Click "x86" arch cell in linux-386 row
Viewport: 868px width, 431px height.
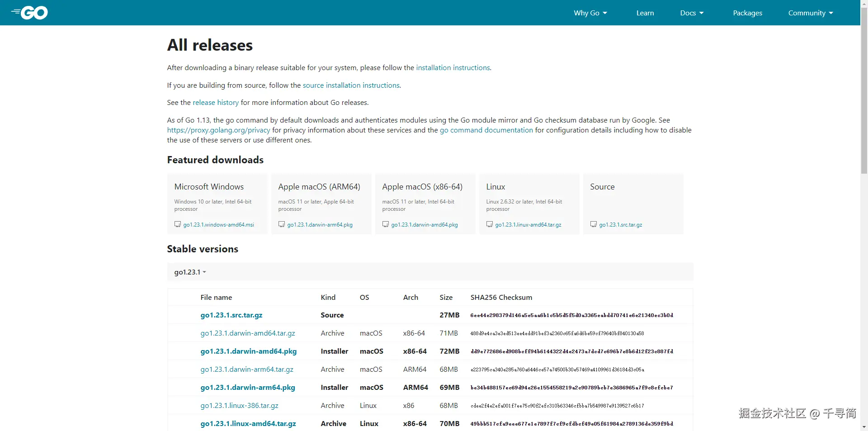[x=409, y=405]
